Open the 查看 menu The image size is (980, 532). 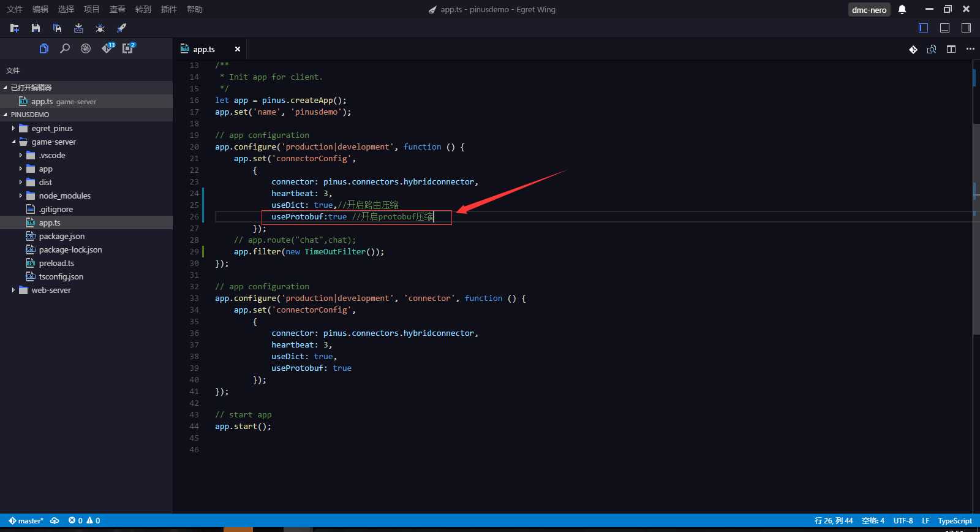coord(118,9)
